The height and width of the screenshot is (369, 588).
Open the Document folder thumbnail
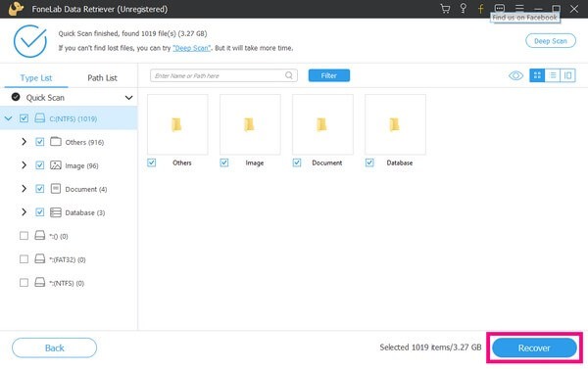point(322,124)
